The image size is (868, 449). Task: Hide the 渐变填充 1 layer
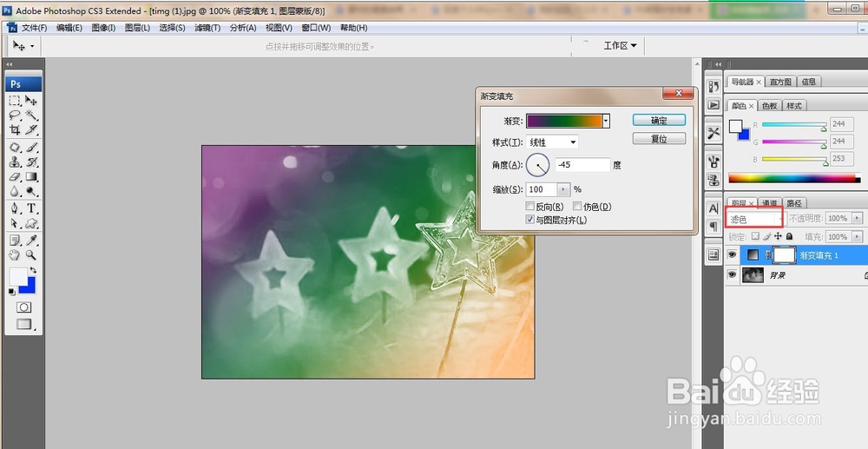pyautogui.click(x=732, y=254)
